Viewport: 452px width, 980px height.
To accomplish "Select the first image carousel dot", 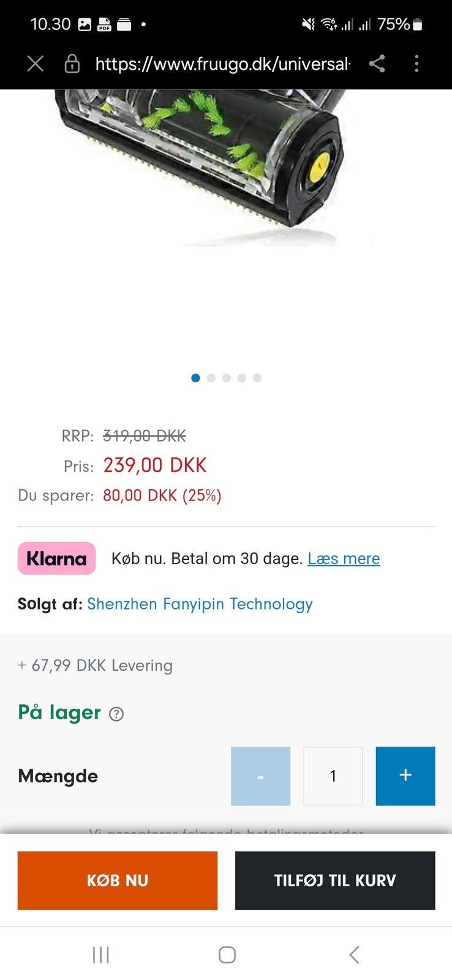I will [195, 378].
